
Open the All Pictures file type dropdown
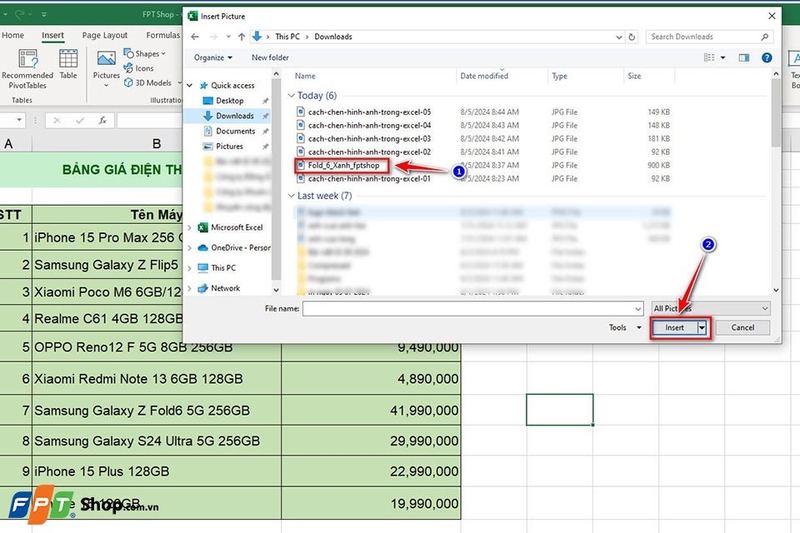pos(711,309)
